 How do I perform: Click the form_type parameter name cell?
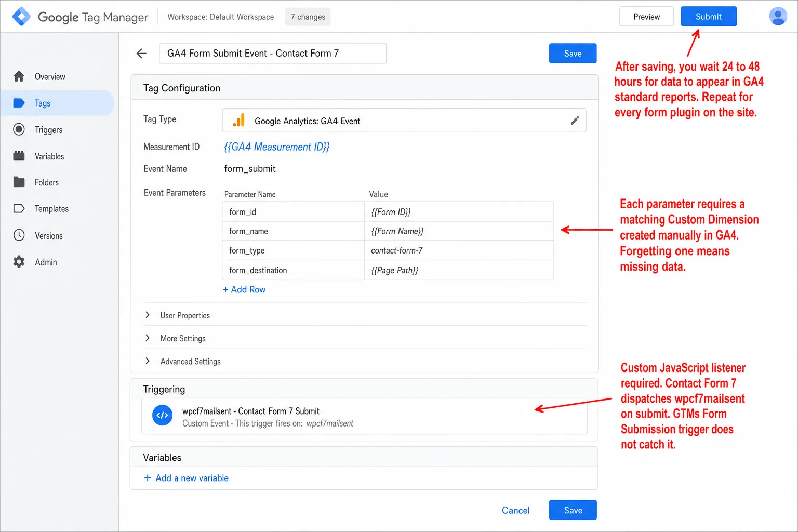(x=294, y=250)
